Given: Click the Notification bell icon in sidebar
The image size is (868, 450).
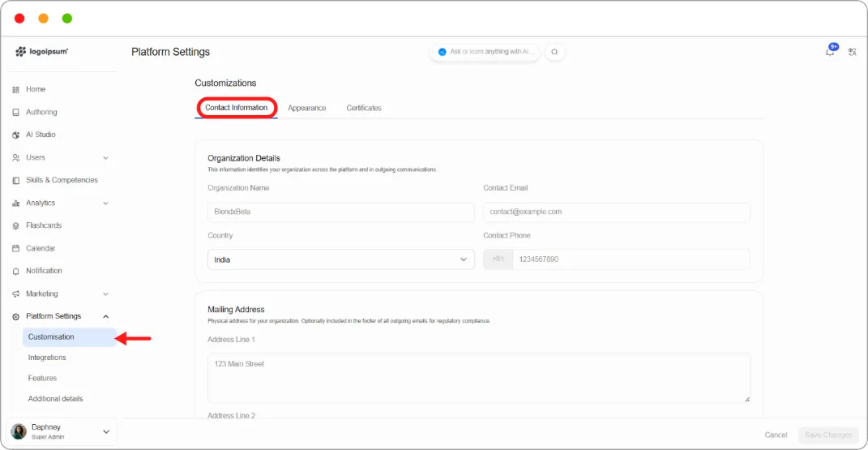Looking at the screenshot, I should [15, 272].
